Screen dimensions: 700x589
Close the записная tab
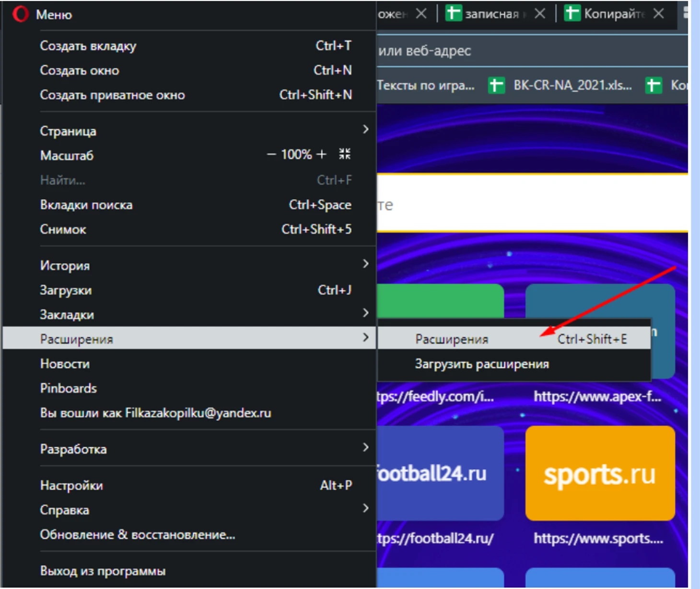540,14
